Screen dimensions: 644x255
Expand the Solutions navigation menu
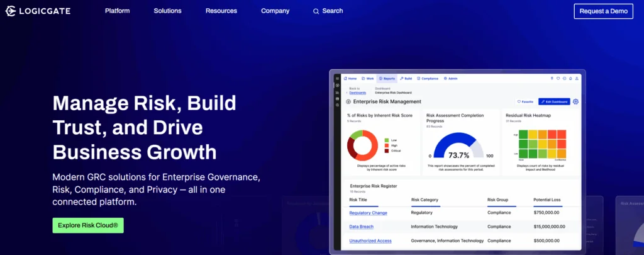click(x=167, y=11)
